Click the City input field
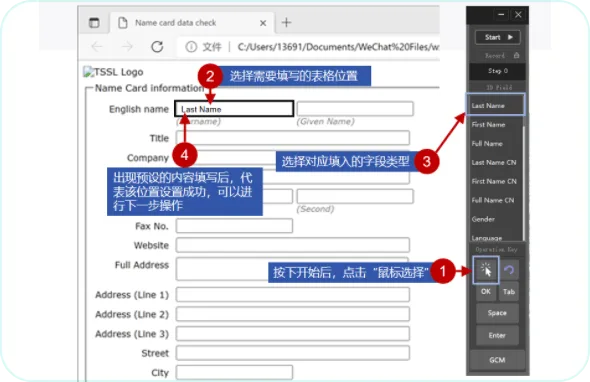 click(x=234, y=372)
